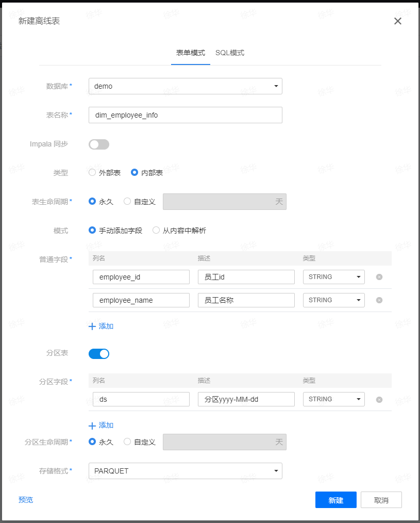Open the 存储格式 PARQUET dropdown

coord(186,471)
